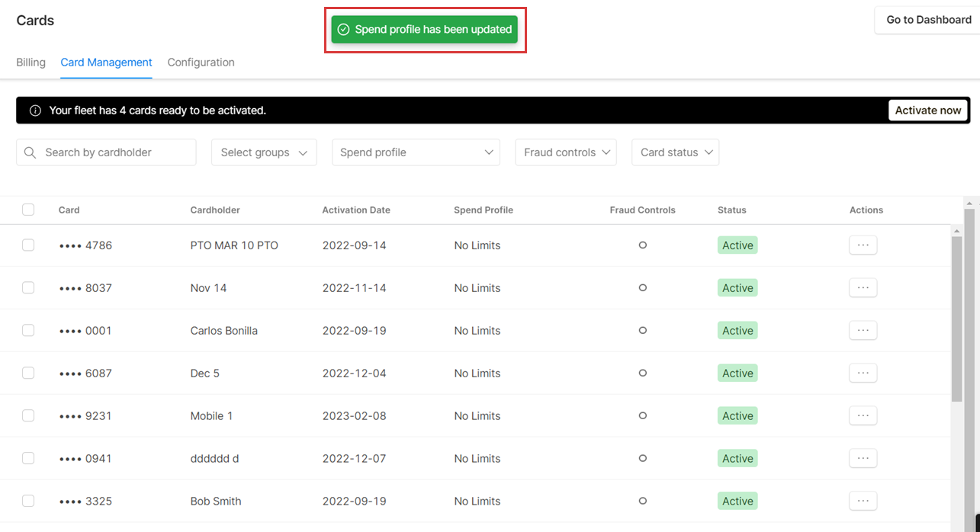Screen dimensions: 980x532
Task: Open actions menu for card 8037
Action: tap(863, 288)
